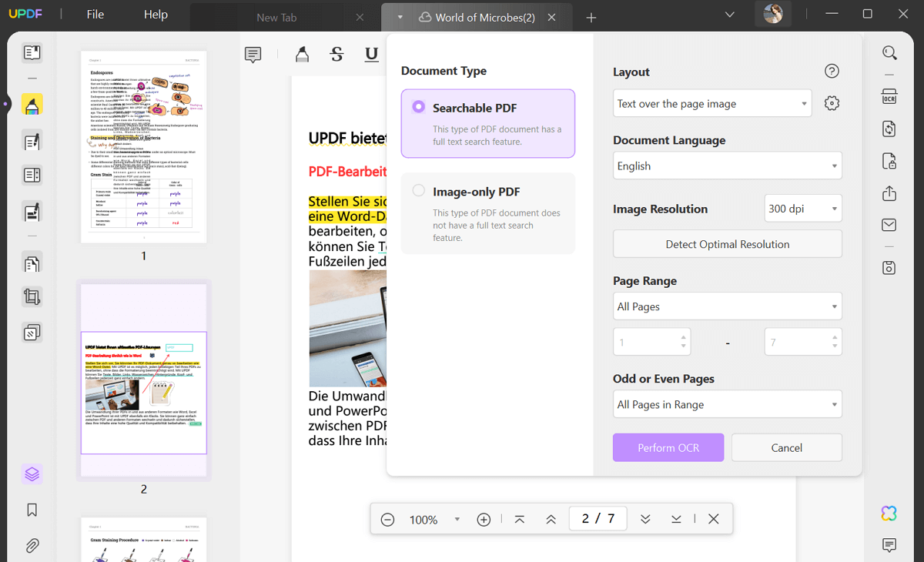Click the OCR icon in right sidebar
Screen dimensions: 924x562
[889, 96]
